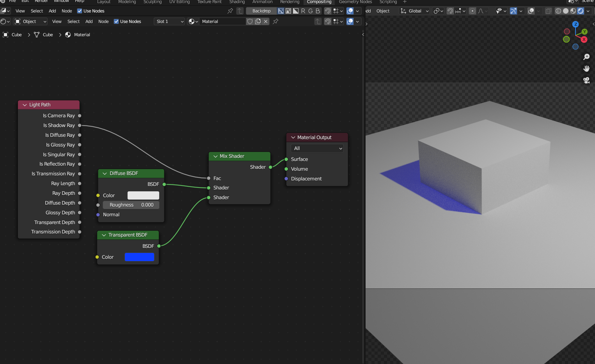Collapse the Transparent BSDF node
The height and width of the screenshot is (364, 595).
click(104, 235)
